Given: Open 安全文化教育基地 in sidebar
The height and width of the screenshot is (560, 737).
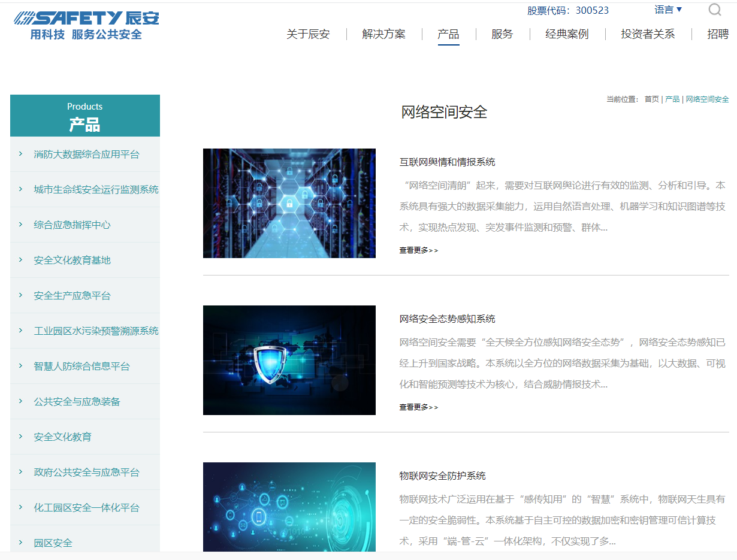Looking at the screenshot, I should click(x=72, y=261).
